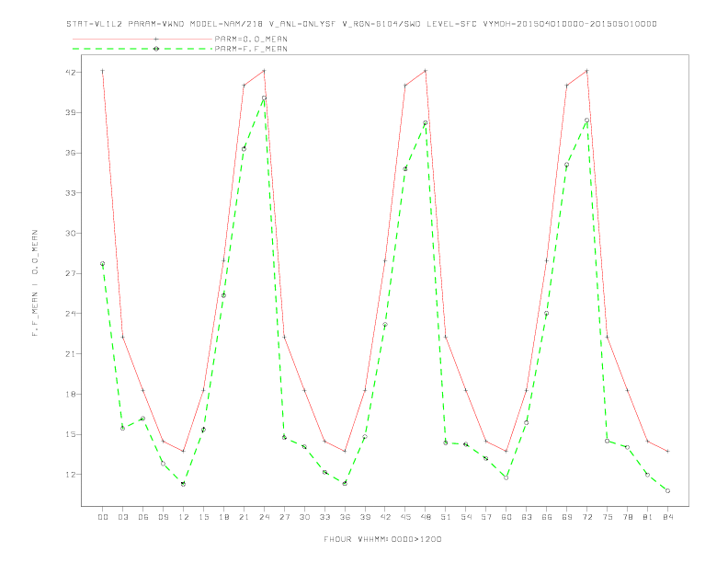Click x-axis forecast hour label 48
This screenshot has height=563, width=728.
click(426, 517)
